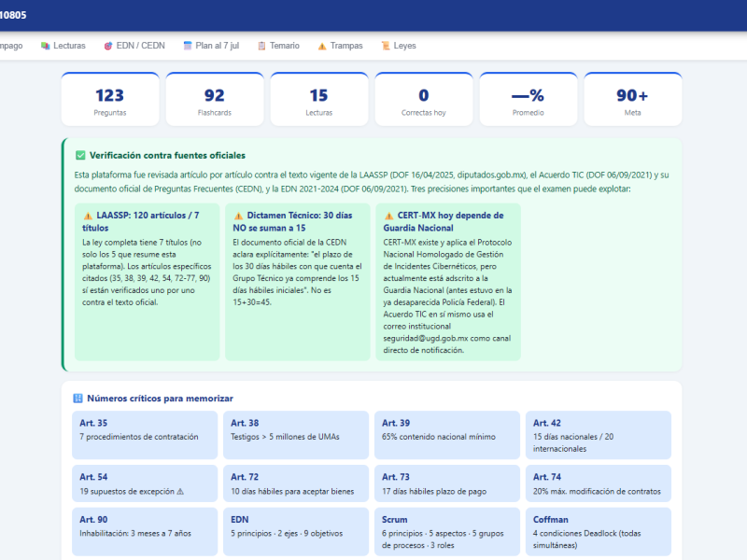Open the Leyes tab
The height and width of the screenshot is (560, 747).
coord(399,46)
